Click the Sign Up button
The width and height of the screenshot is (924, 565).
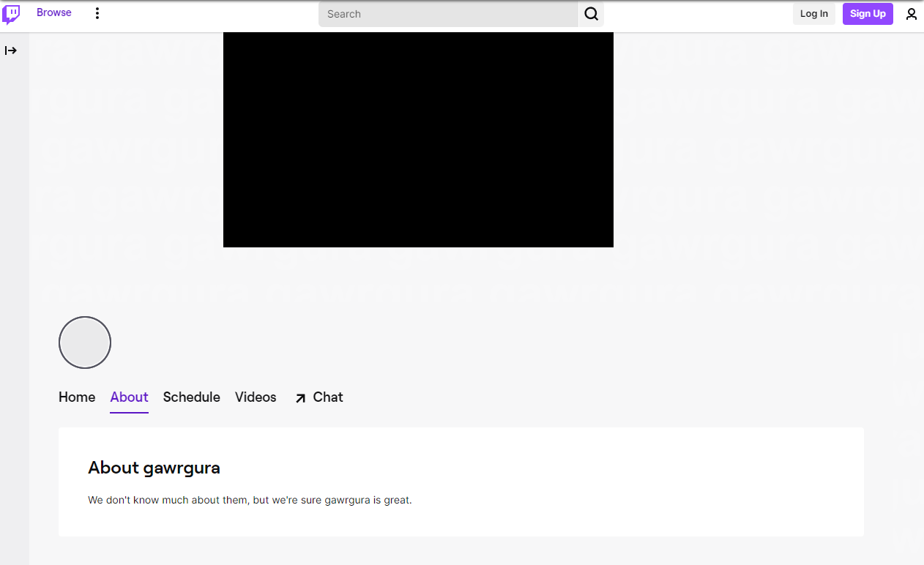(x=868, y=14)
